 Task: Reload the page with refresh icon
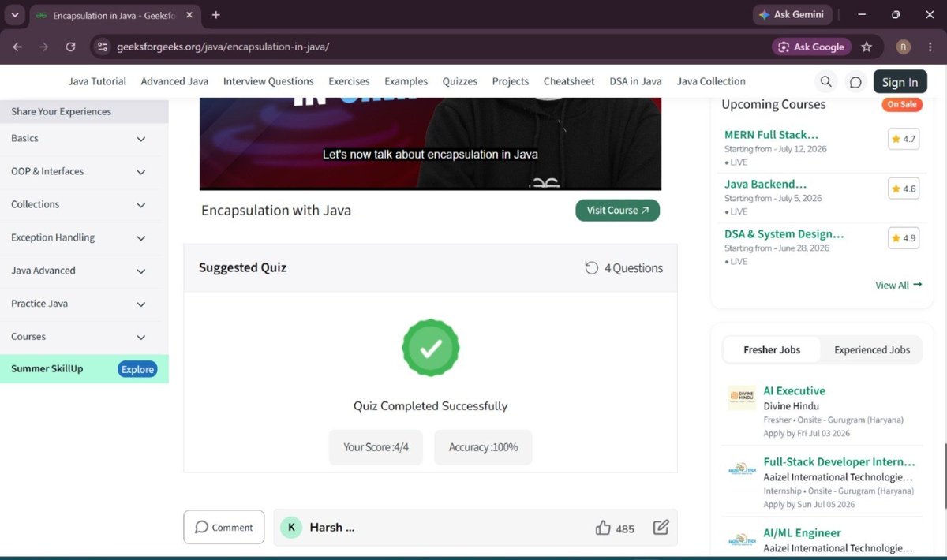(70, 47)
